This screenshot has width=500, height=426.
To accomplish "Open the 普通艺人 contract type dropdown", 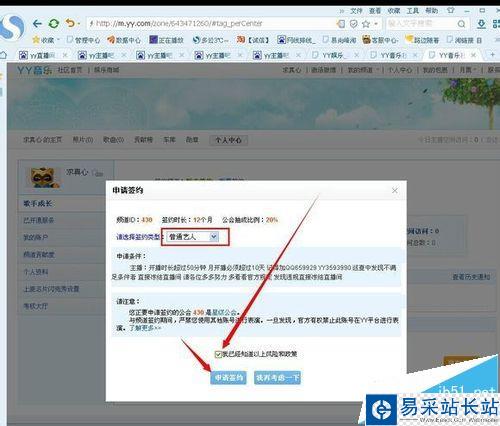I will point(193,237).
